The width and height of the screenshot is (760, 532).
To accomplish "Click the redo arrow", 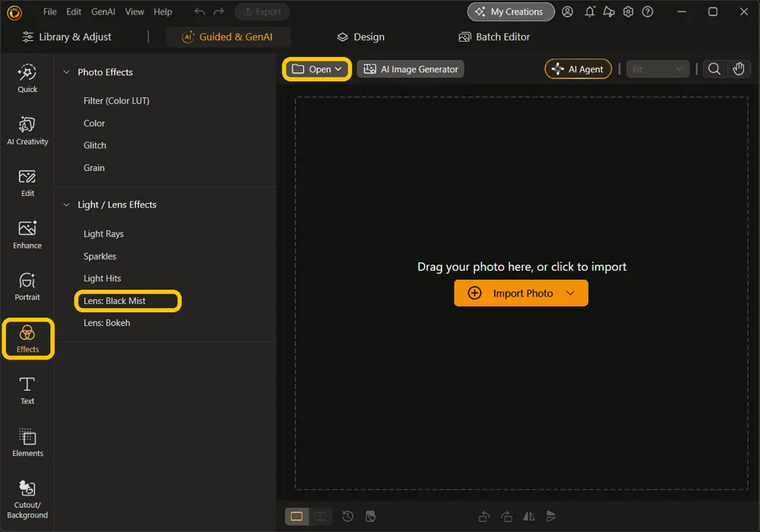I will coord(219,11).
